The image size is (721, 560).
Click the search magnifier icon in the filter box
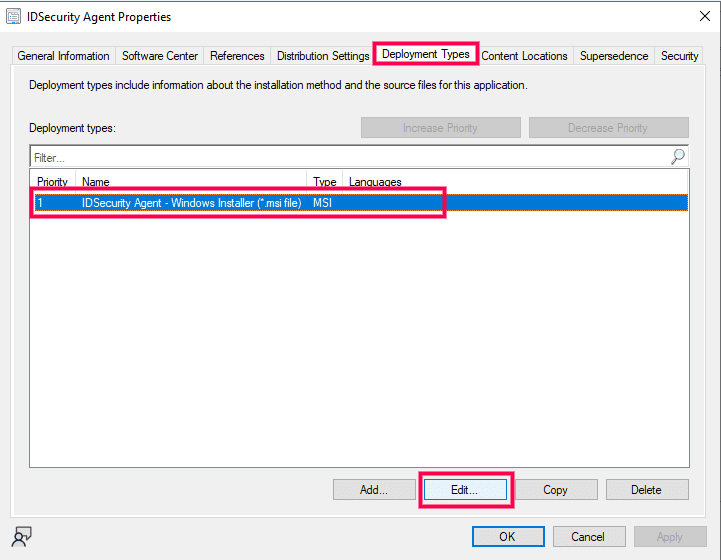(678, 157)
